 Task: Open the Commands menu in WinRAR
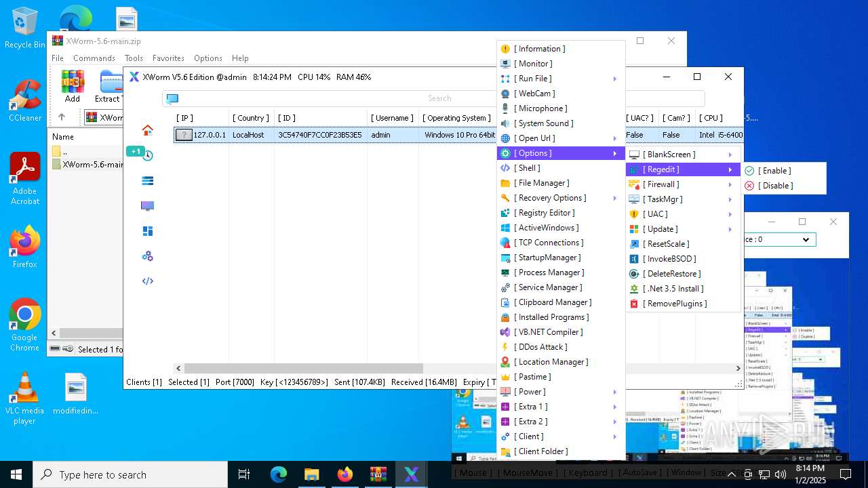point(94,58)
